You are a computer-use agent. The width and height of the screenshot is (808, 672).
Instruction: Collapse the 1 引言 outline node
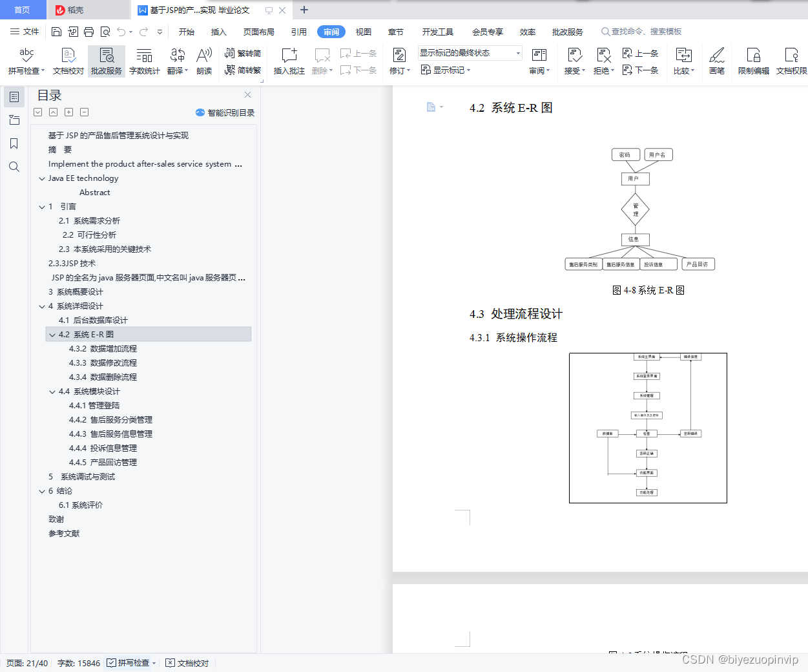coord(42,207)
